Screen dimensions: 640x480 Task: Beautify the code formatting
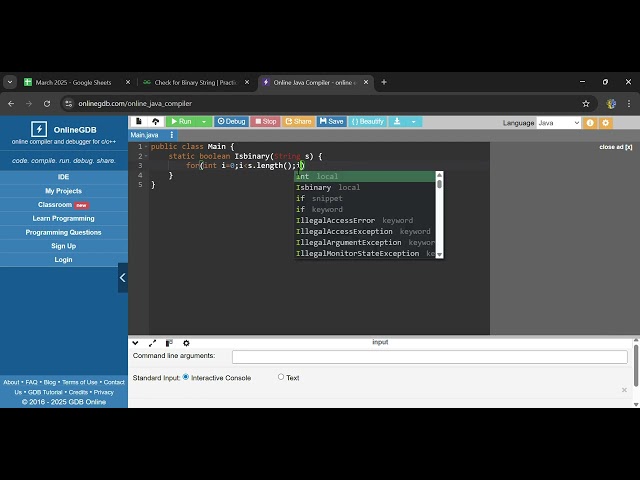(368, 122)
